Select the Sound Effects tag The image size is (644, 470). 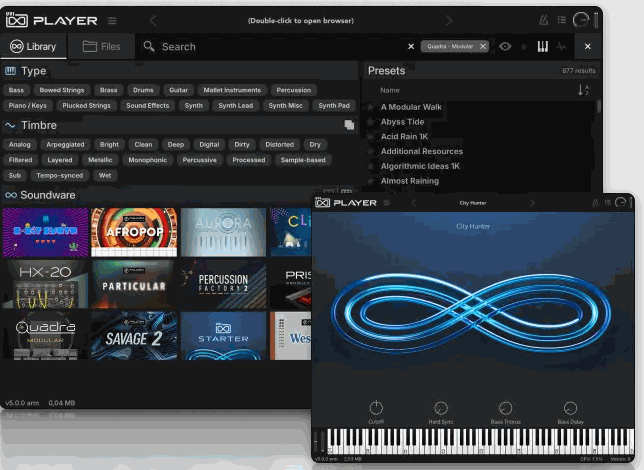(147, 106)
